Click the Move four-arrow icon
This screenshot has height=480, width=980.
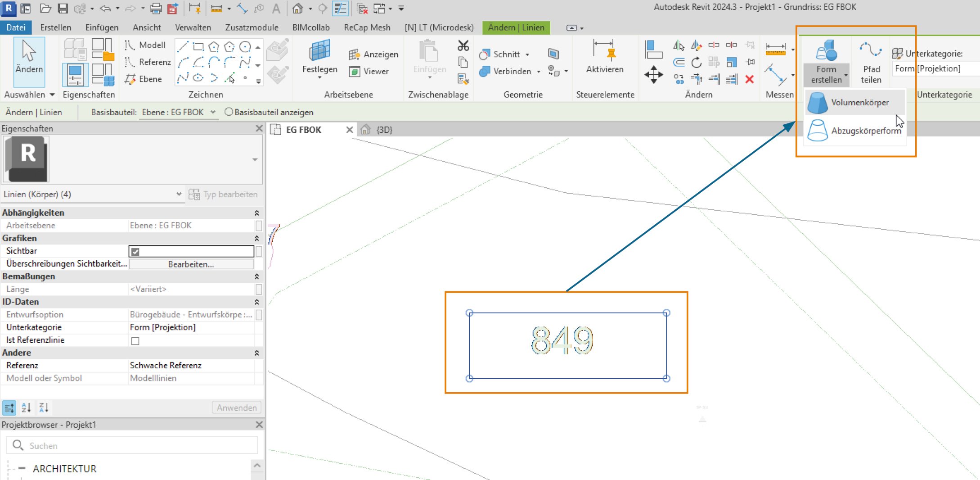click(x=653, y=74)
